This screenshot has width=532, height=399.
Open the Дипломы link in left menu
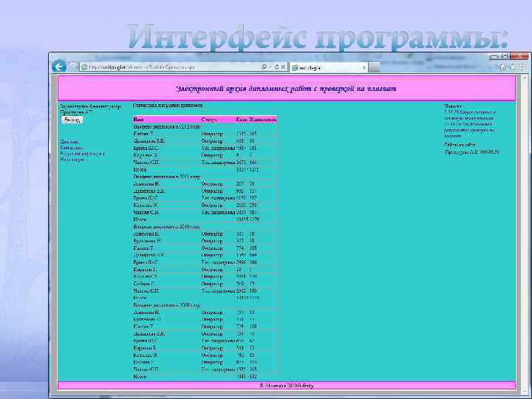pos(69,141)
